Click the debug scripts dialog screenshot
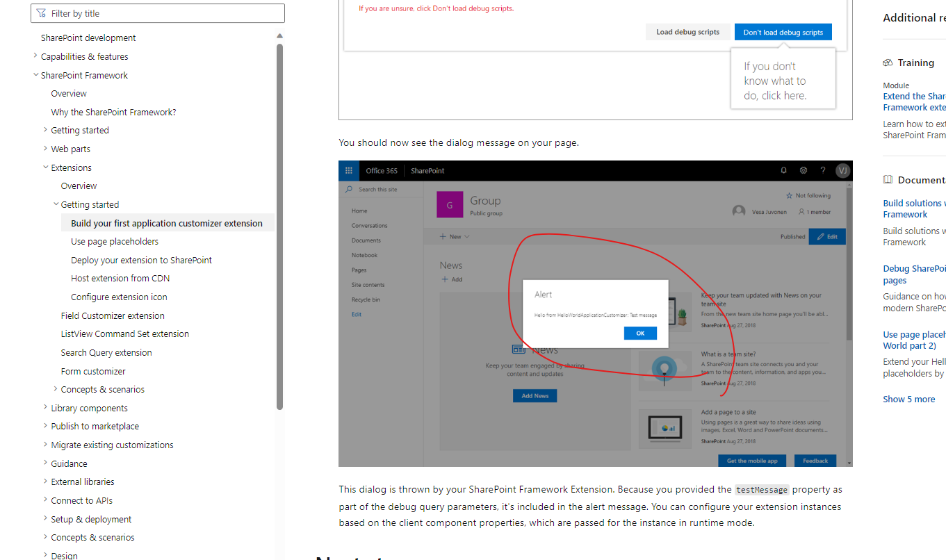The height and width of the screenshot is (560, 946). click(596, 60)
